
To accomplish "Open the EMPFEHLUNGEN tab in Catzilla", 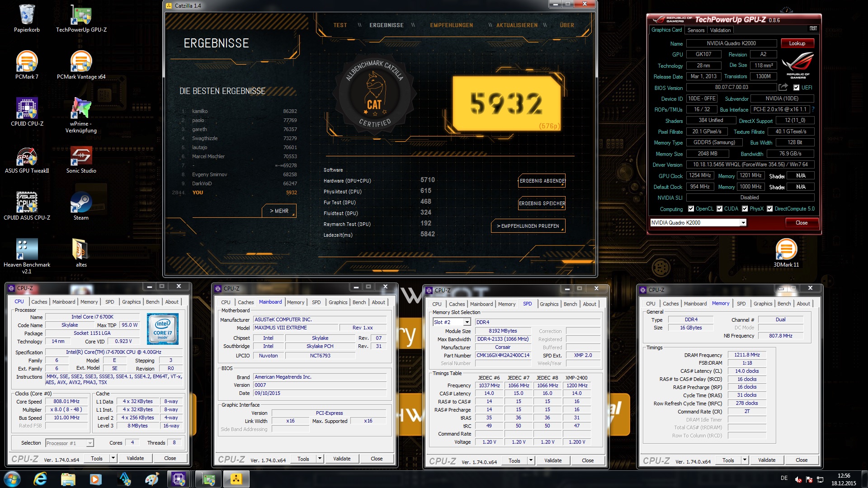I will [451, 25].
